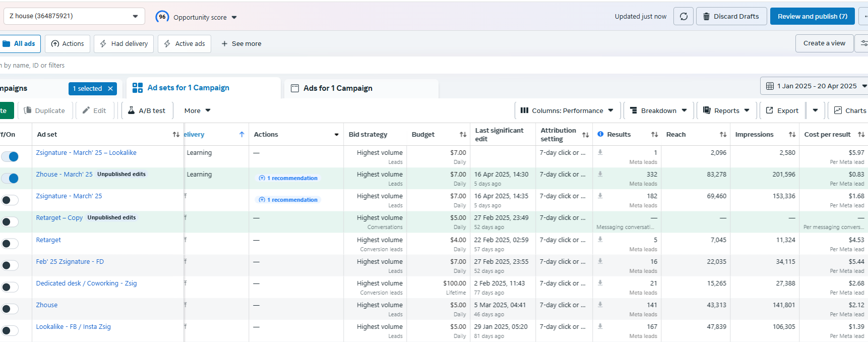Expand the Actions column header dropdown

tap(336, 135)
